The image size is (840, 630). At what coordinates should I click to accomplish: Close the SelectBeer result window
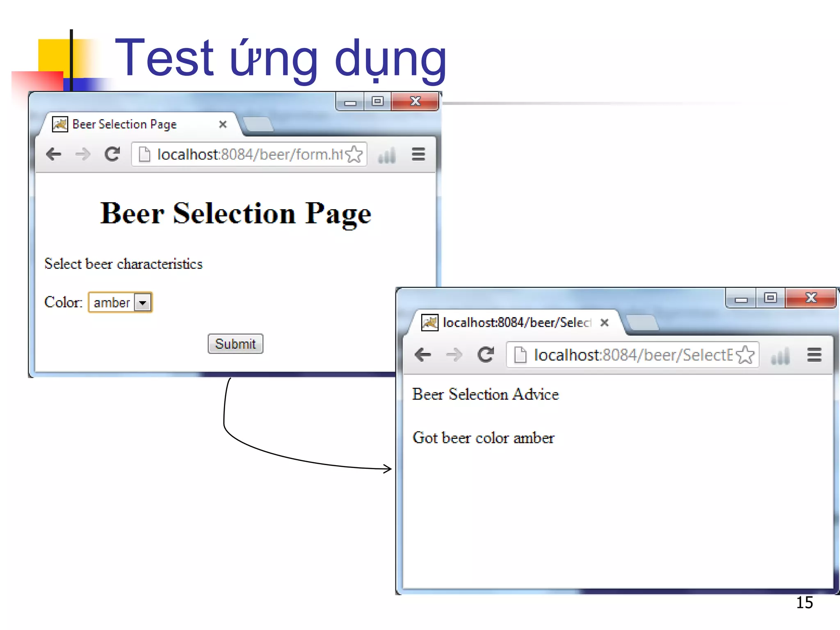811,298
